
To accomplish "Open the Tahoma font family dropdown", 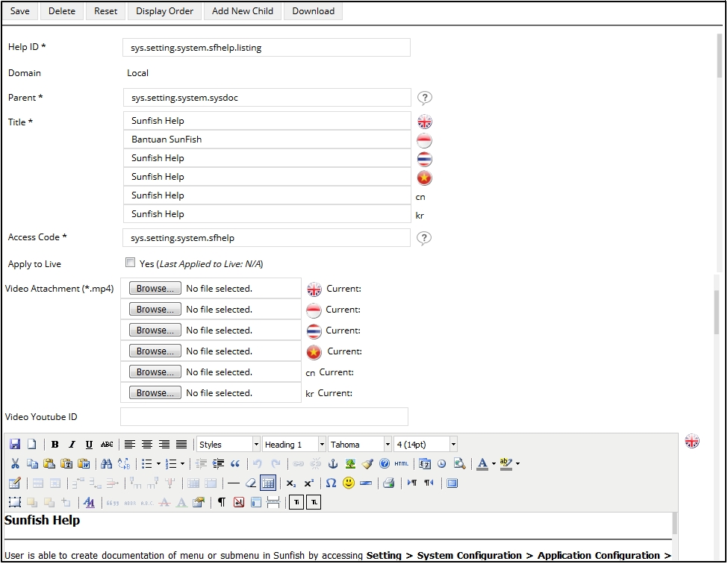I will 360,445.
